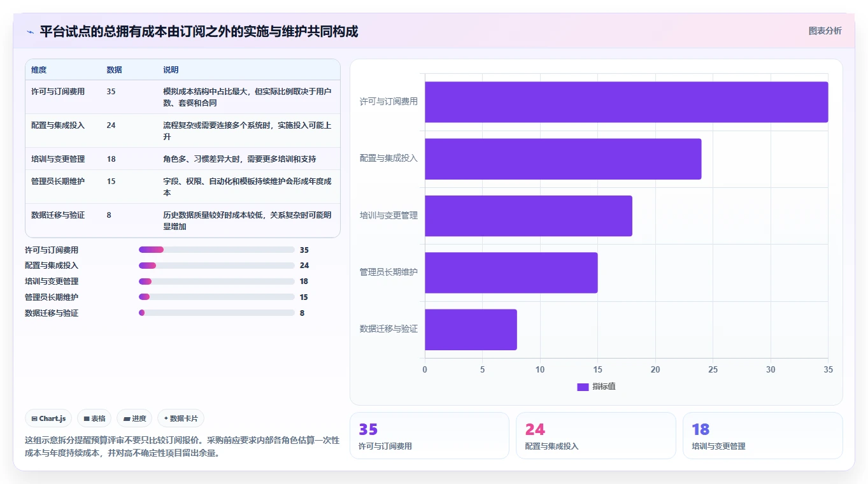Image resolution: width=868 pixels, height=484 pixels.
Task: Toggle the 指标值 legend swatch
Action: tap(583, 387)
